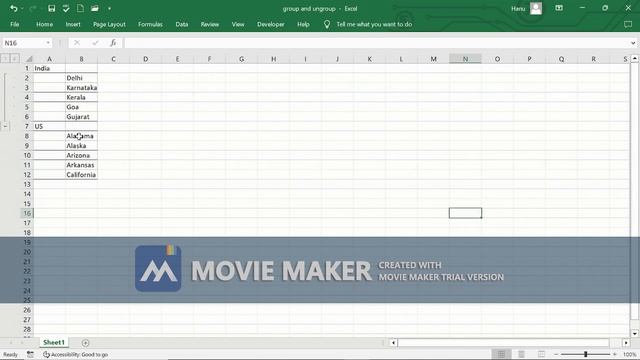This screenshot has height=360, width=640.
Task: Click the vertical scrollbar up arrow
Action: point(635,59)
